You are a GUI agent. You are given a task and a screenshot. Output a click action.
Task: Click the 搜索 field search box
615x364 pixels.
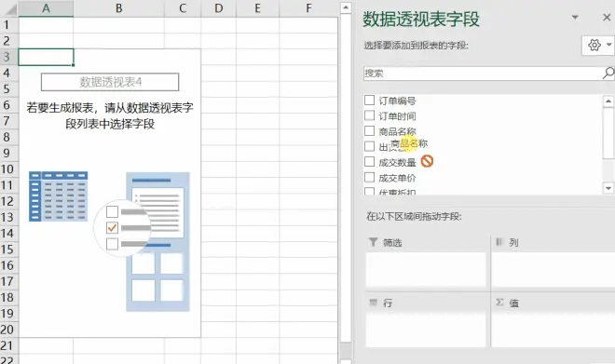click(483, 74)
